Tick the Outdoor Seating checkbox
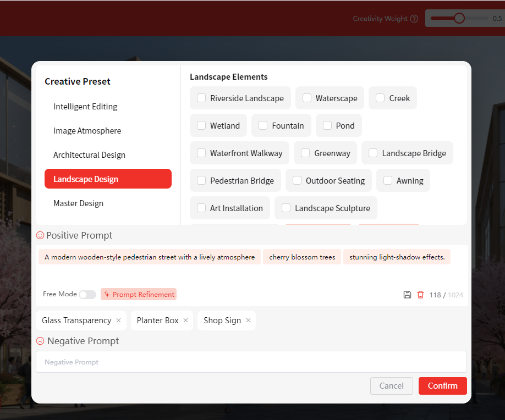Viewport: 505px width, 420px height. pos(297,180)
